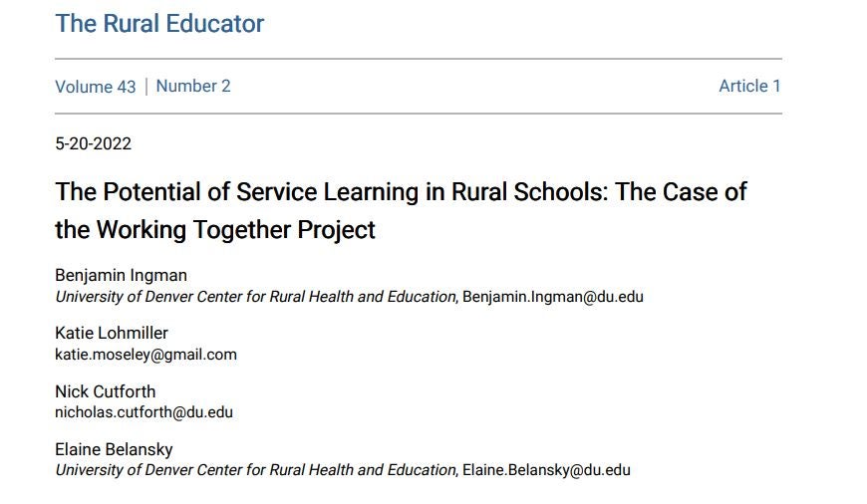Click Benjamin.Ingman@du.edu email address
867x504 pixels.
(553, 297)
